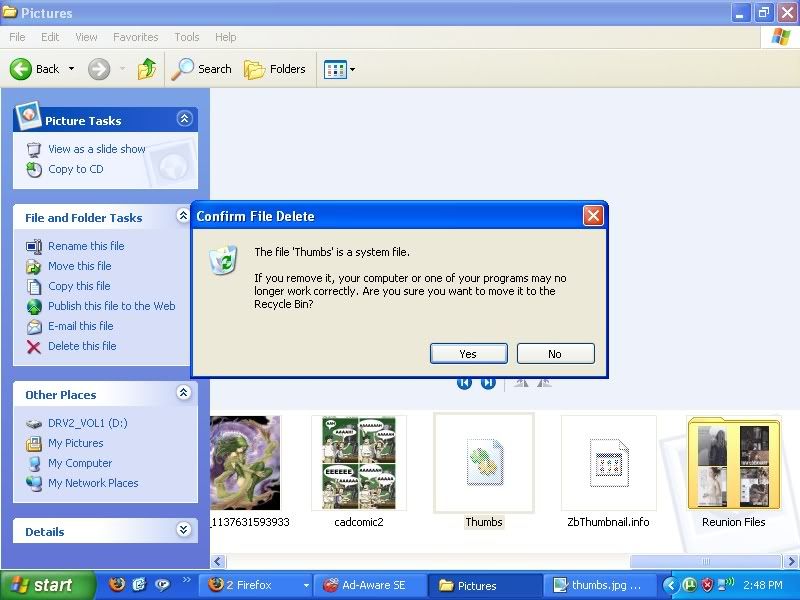Click the Copy to CD icon
This screenshot has width=800, height=600.
coord(34,169)
